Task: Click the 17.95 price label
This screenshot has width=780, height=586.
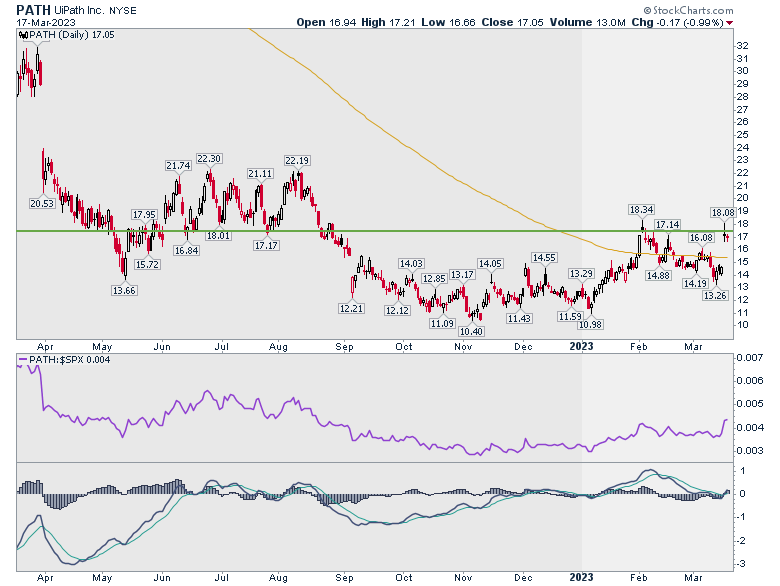Action: pyautogui.click(x=144, y=215)
